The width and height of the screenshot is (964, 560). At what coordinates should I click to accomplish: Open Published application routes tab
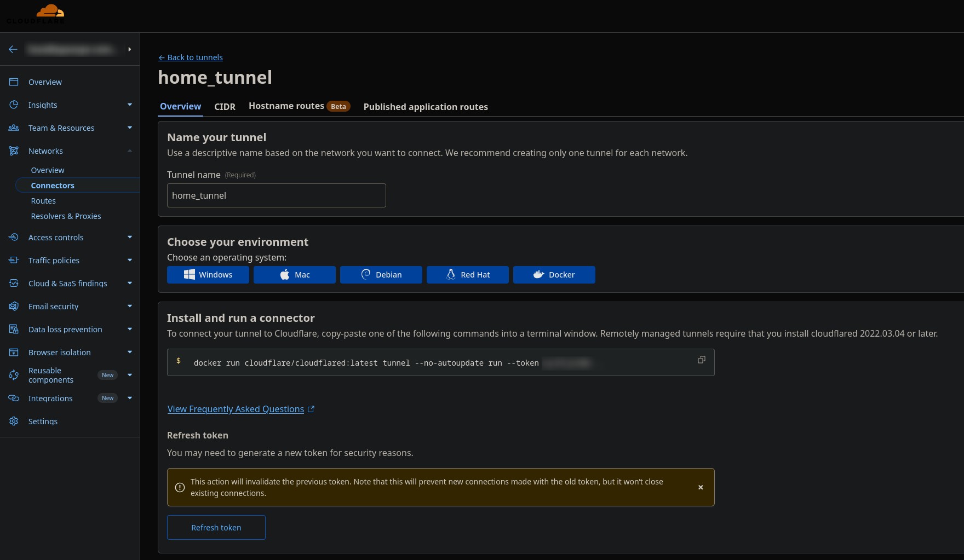426,107
